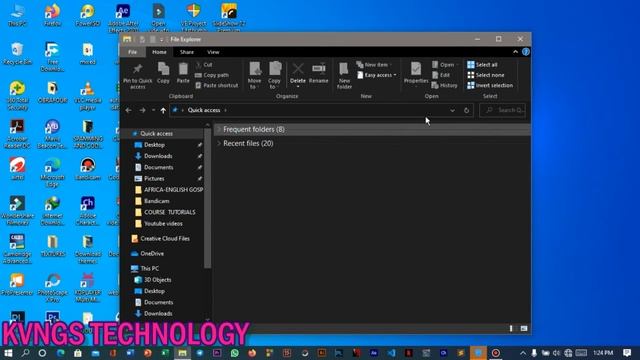Click the Delete ribbon button
The height and width of the screenshot is (360, 640).
(x=298, y=75)
